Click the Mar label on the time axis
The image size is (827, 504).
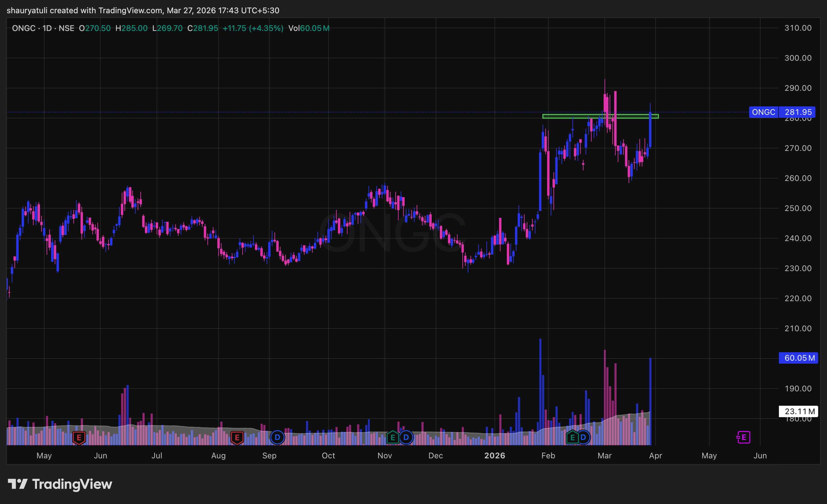coord(605,456)
